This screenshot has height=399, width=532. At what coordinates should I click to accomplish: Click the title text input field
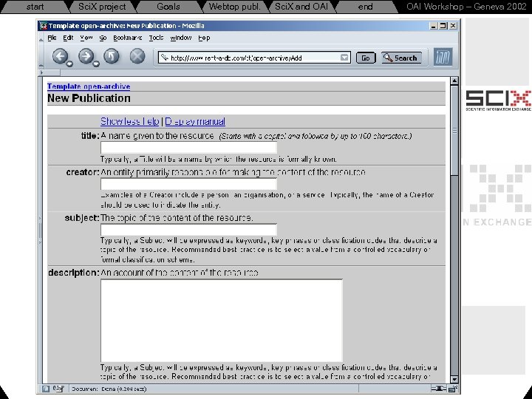[188, 147]
